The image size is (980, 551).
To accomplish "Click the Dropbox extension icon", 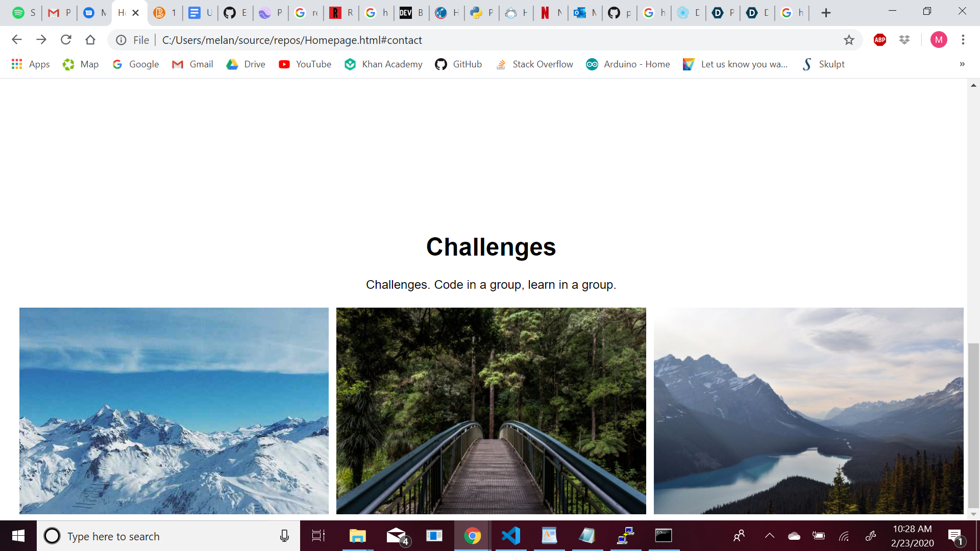I will click(904, 40).
